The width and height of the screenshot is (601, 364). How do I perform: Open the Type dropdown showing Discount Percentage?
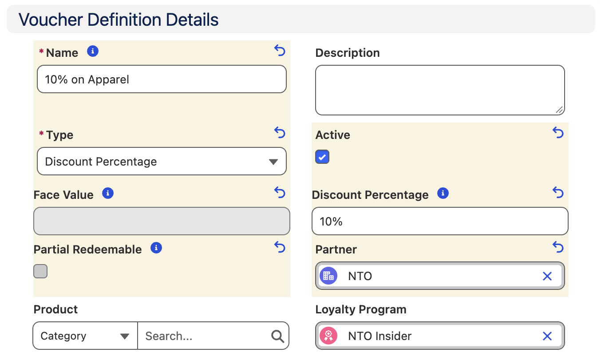[x=162, y=162]
